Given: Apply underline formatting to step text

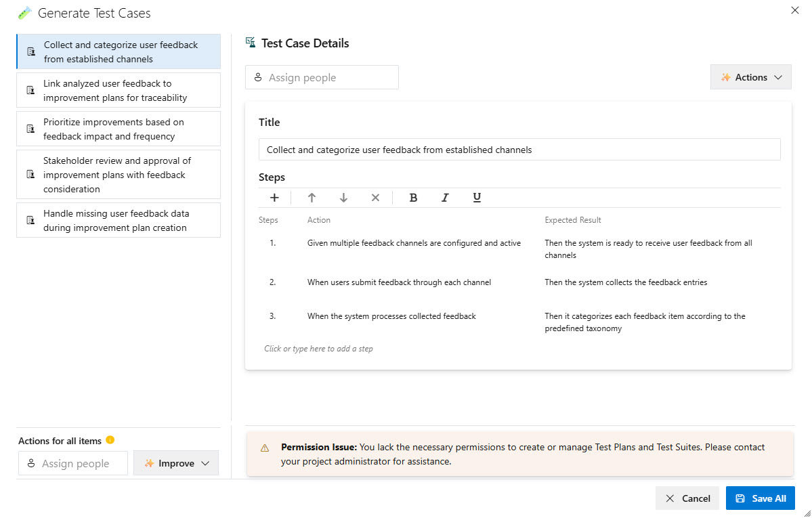Looking at the screenshot, I should pyautogui.click(x=477, y=197).
